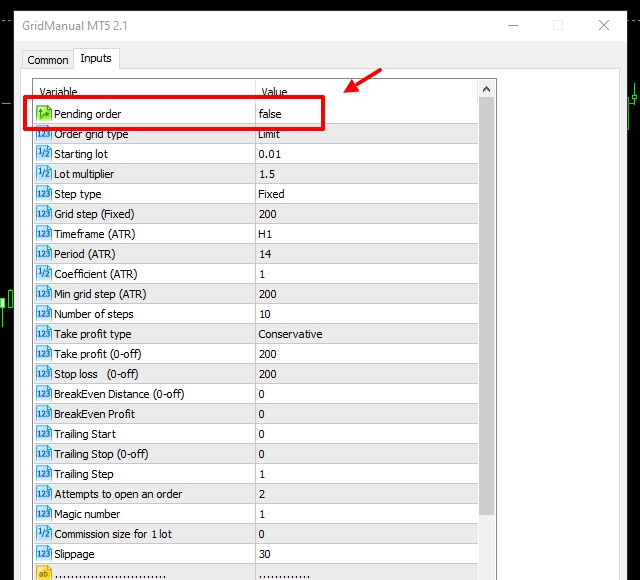Image resolution: width=640 pixels, height=580 pixels.
Task: Click the Trailing Start row icon
Action: pos(44,433)
